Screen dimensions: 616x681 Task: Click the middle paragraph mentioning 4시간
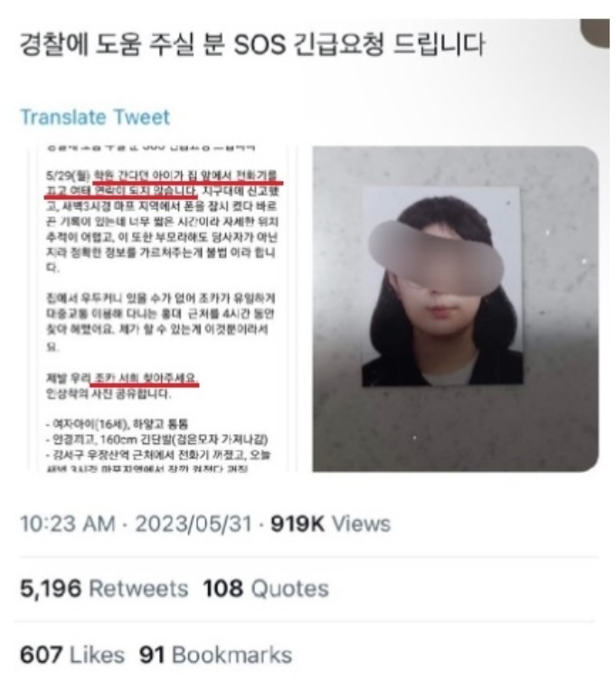pos(161,322)
